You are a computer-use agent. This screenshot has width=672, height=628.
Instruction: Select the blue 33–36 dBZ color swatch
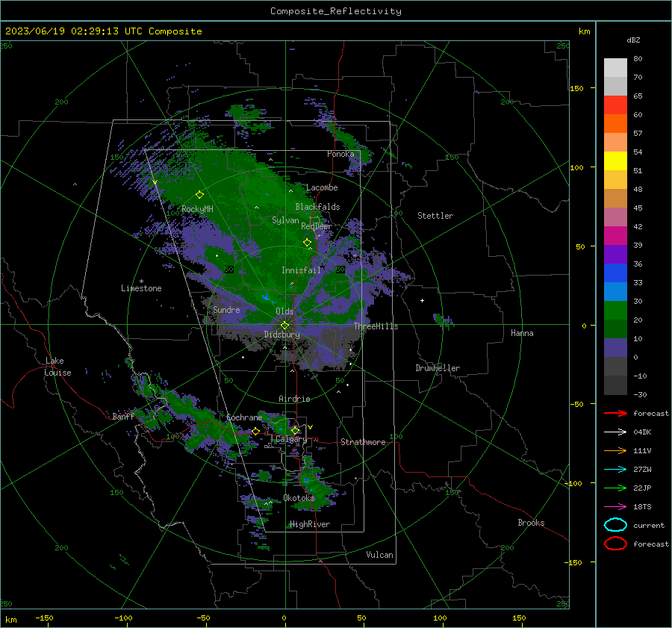coord(615,273)
